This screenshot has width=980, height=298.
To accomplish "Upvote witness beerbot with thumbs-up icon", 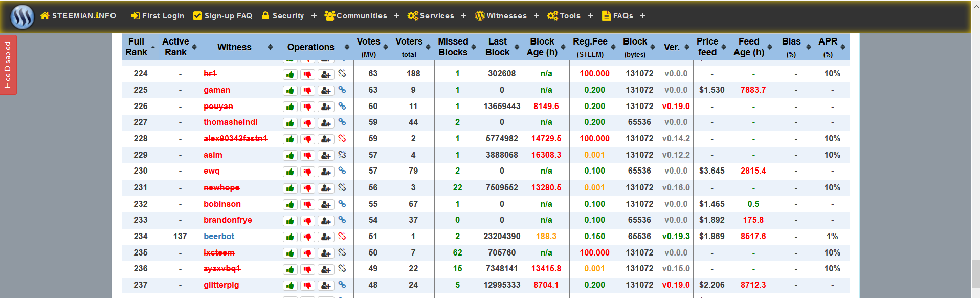I will 290,237.
